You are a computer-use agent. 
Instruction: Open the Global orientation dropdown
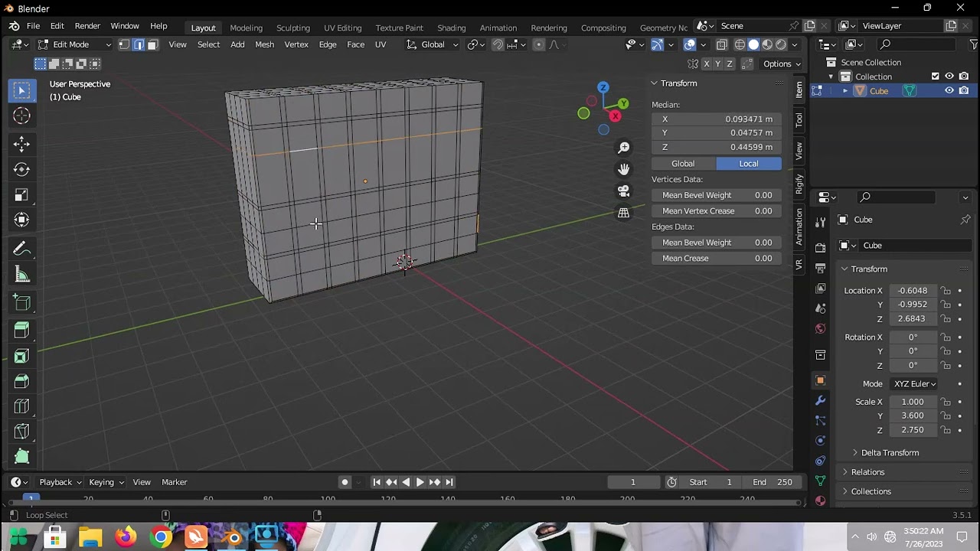click(433, 44)
